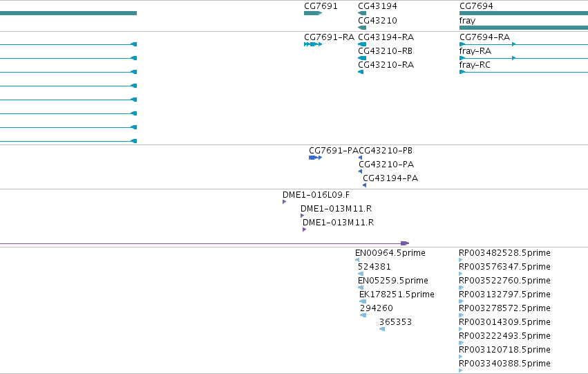Screen dimensions: 588x374
Task: Click the RP003014309.5prime label
Action: pos(505,322)
